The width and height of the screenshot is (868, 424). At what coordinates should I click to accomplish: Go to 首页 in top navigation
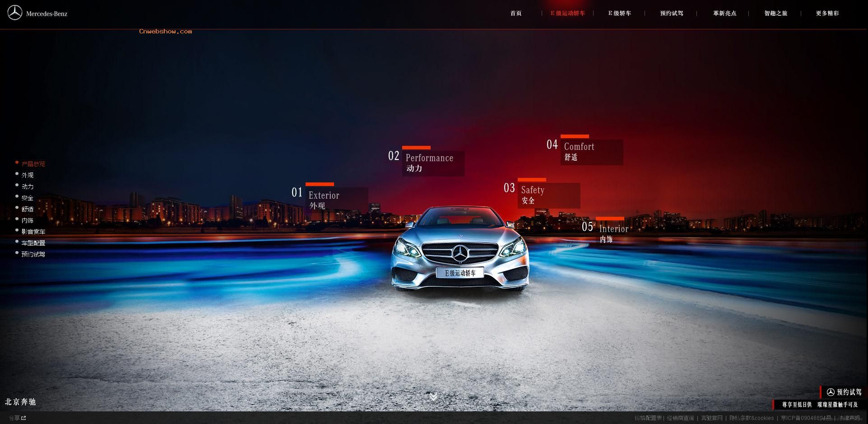515,14
